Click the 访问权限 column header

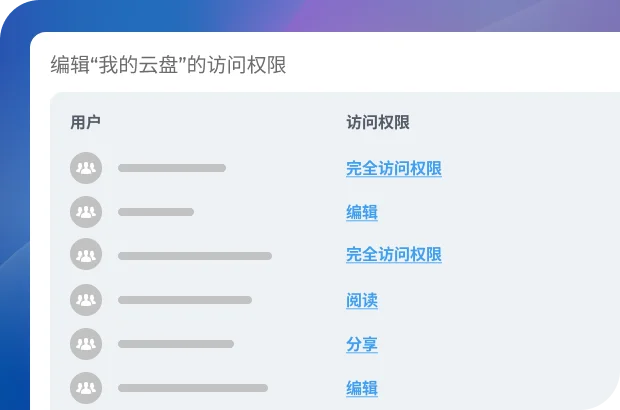pos(377,123)
